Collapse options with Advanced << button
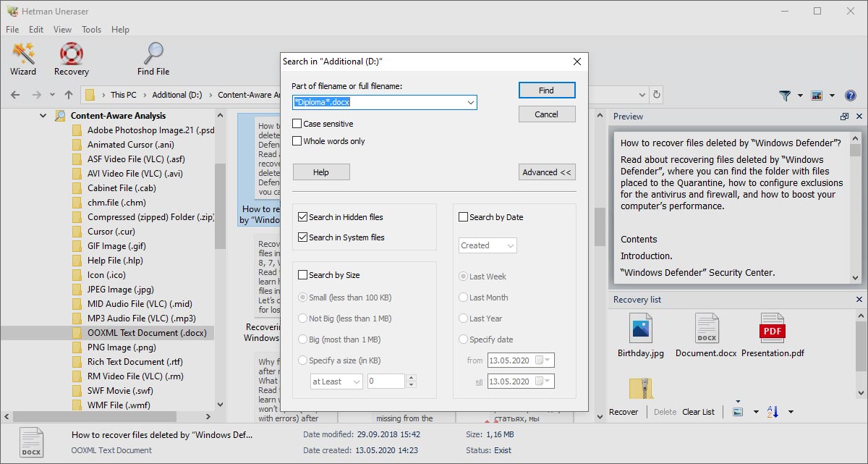Viewport: 868px width, 464px height. [547, 172]
